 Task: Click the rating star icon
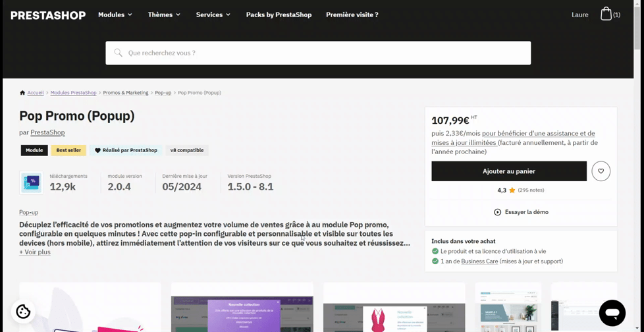point(512,190)
